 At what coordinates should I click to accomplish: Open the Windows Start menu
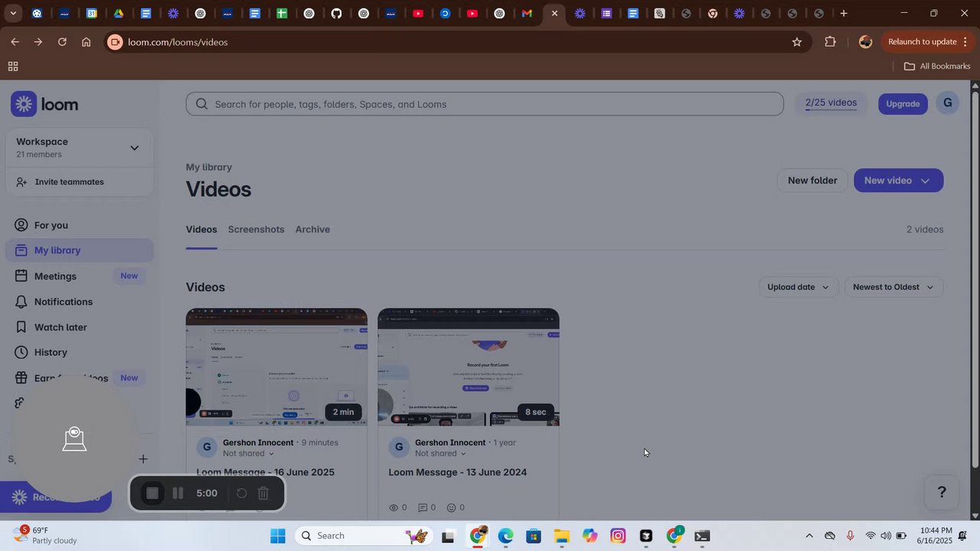(278, 536)
